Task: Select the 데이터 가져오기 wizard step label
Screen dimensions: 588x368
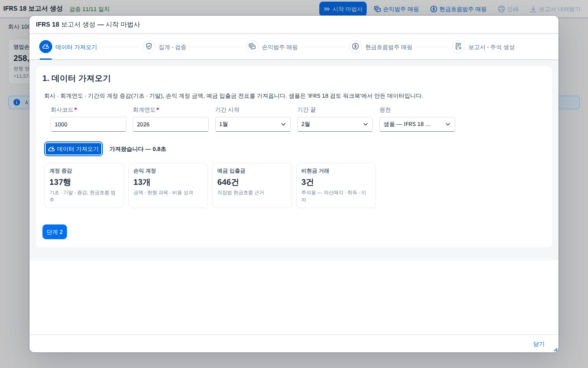Action: (x=76, y=47)
